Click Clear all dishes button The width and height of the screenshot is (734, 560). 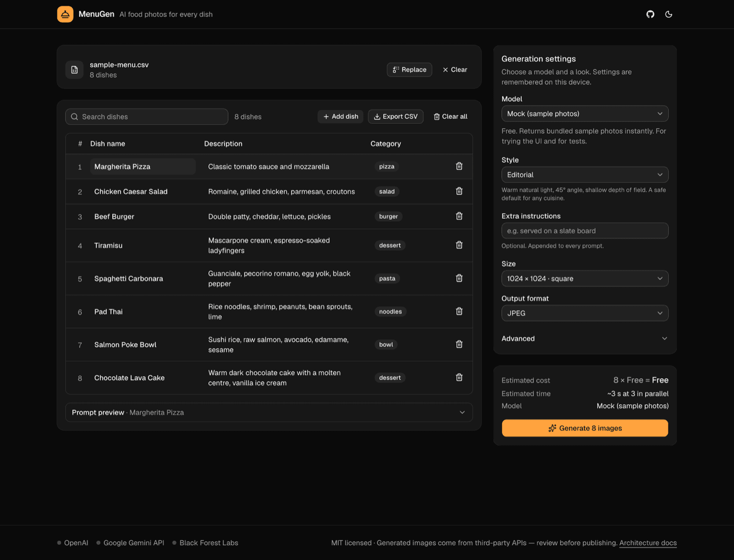[x=450, y=116]
